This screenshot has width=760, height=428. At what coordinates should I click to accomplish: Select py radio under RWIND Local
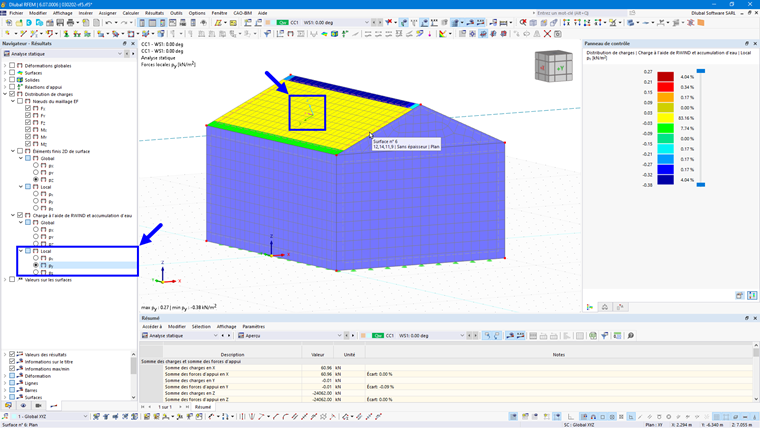click(x=36, y=266)
